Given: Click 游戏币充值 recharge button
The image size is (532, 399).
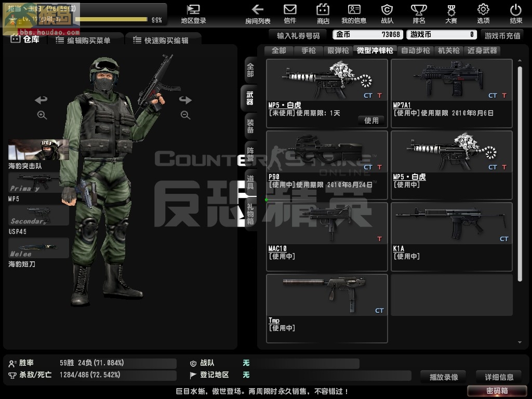Looking at the screenshot, I should point(502,35).
